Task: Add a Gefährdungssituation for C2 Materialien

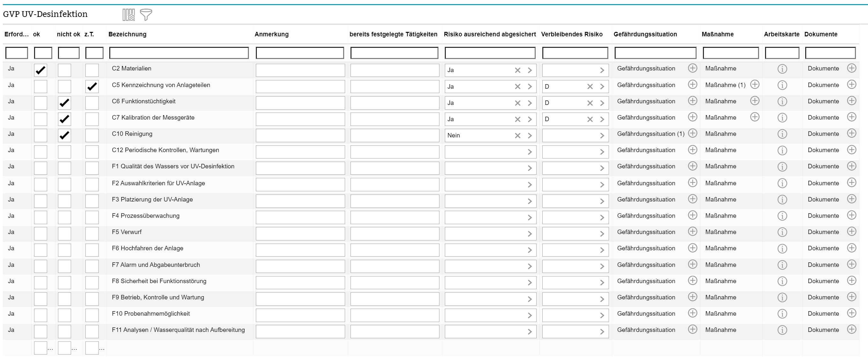Action: [x=693, y=68]
